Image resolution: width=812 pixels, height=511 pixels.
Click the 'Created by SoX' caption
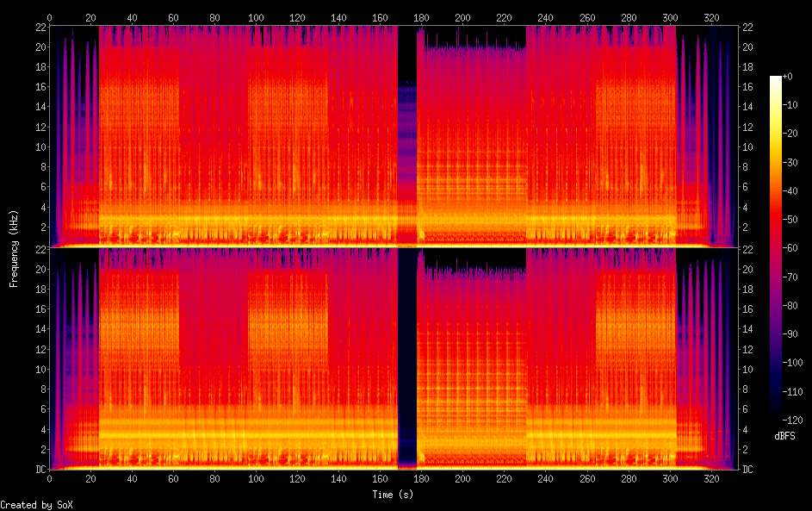pos(36,505)
